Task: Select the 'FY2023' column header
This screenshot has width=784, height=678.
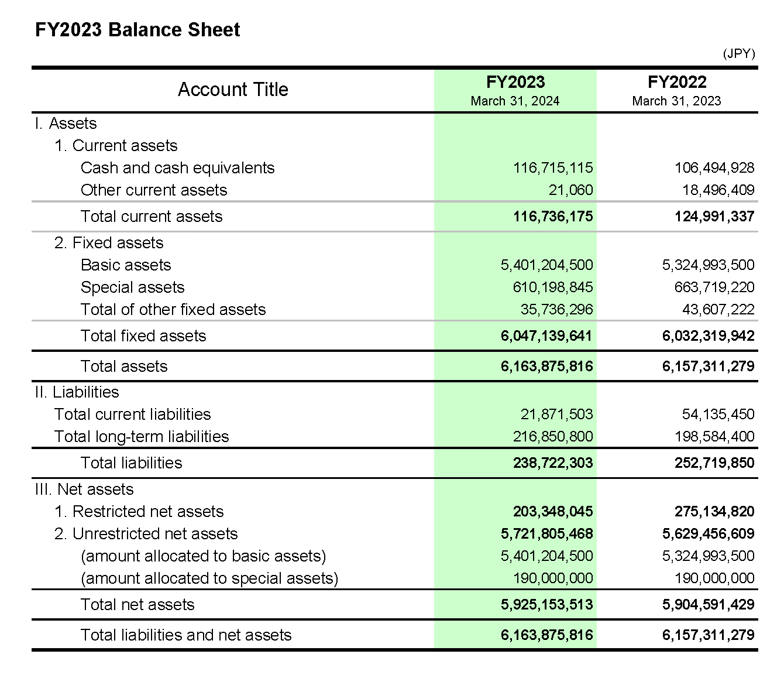Action: point(515,82)
